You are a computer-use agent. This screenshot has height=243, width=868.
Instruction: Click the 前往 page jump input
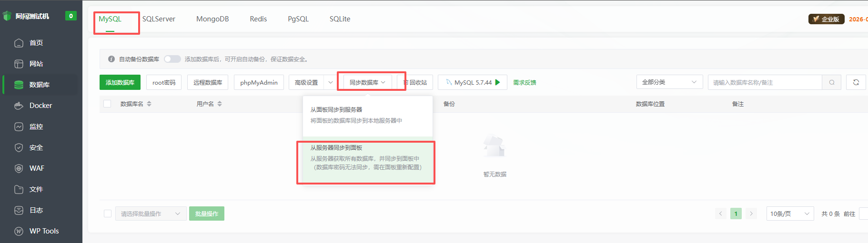click(x=863, y=214)
